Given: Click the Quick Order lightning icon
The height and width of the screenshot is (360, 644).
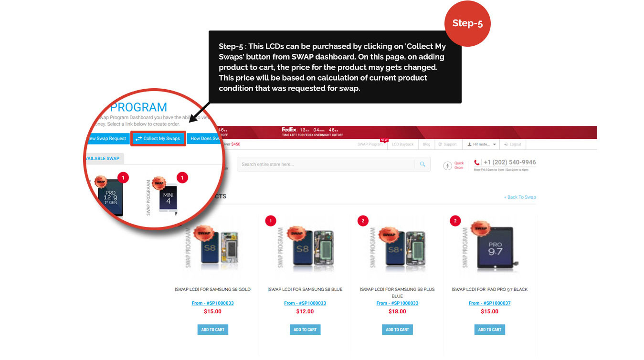Looking at the screenshot, I should tap(448, 165).
